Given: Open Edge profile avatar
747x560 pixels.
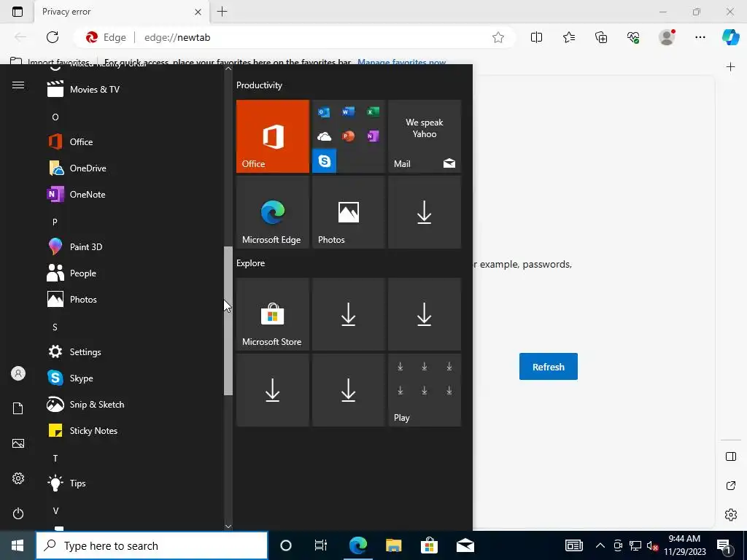Looking at the screenshot, I should point(667,37).
